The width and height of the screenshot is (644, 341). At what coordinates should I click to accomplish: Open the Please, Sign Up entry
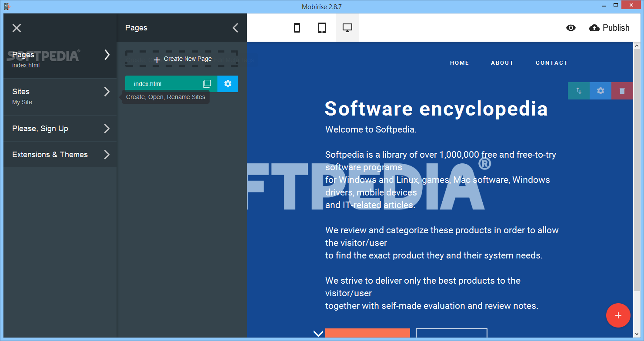point(60,129)
